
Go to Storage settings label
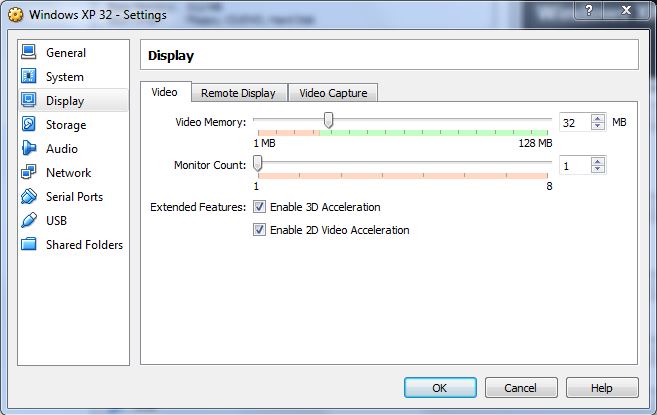click(x=66, y=124)
